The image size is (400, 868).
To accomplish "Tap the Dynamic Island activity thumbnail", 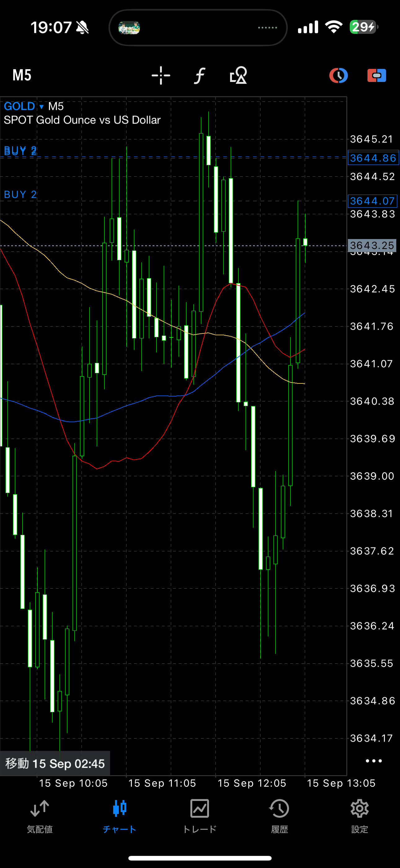I will (x=129, y=28).
